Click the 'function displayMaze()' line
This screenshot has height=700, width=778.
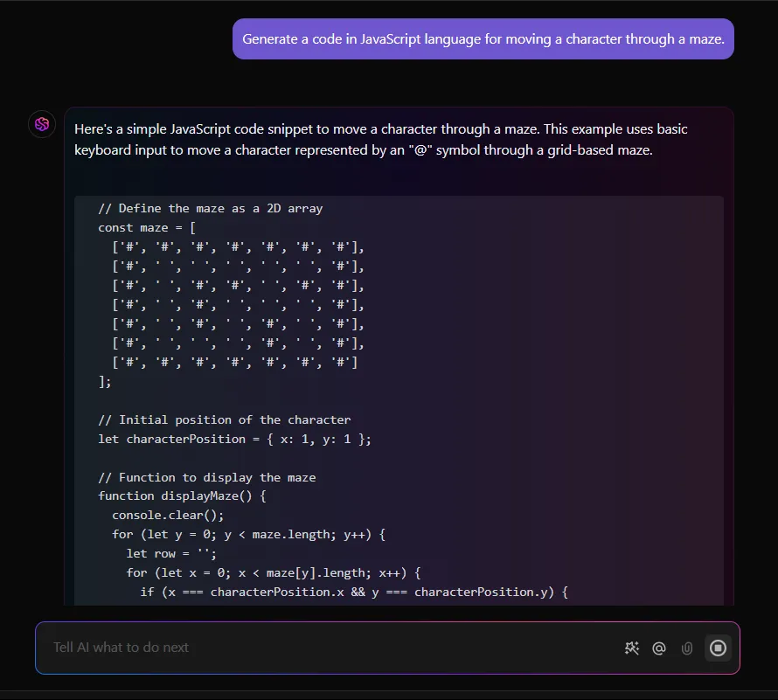(x=182, y=496)
